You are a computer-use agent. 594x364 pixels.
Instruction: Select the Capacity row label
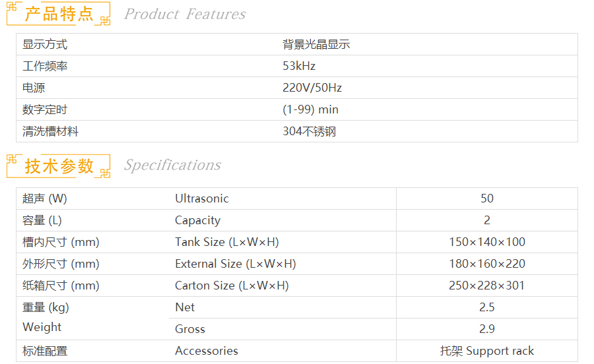(x=197, y=221)
